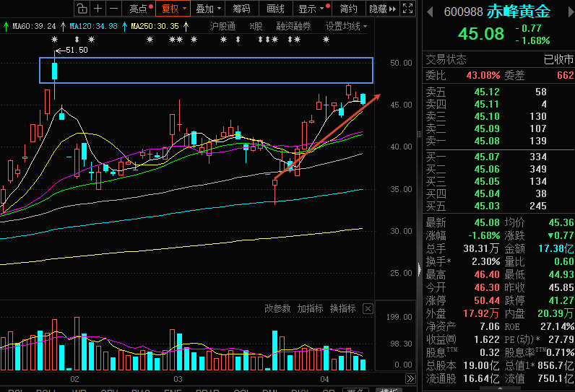The height and width of the screenshot is (392, 575).
Task: Toggle 亮点 highlights feature
Action: [x=139, y=9]
